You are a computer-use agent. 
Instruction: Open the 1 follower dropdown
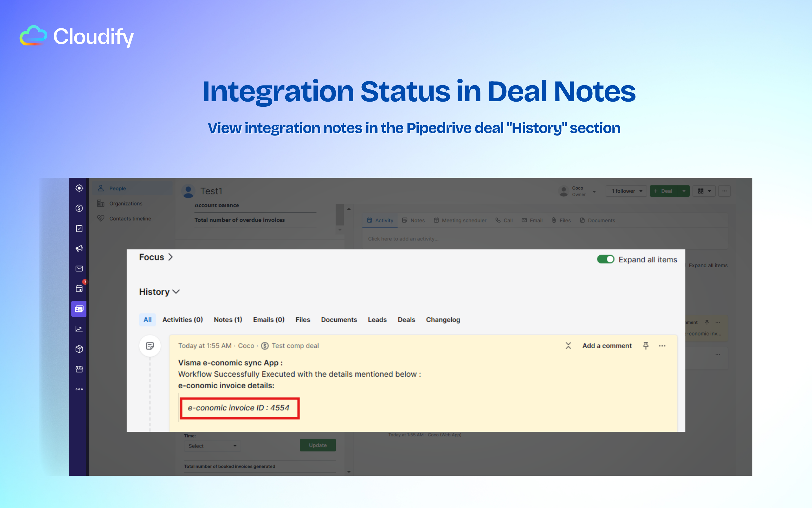tap(626, 191)
